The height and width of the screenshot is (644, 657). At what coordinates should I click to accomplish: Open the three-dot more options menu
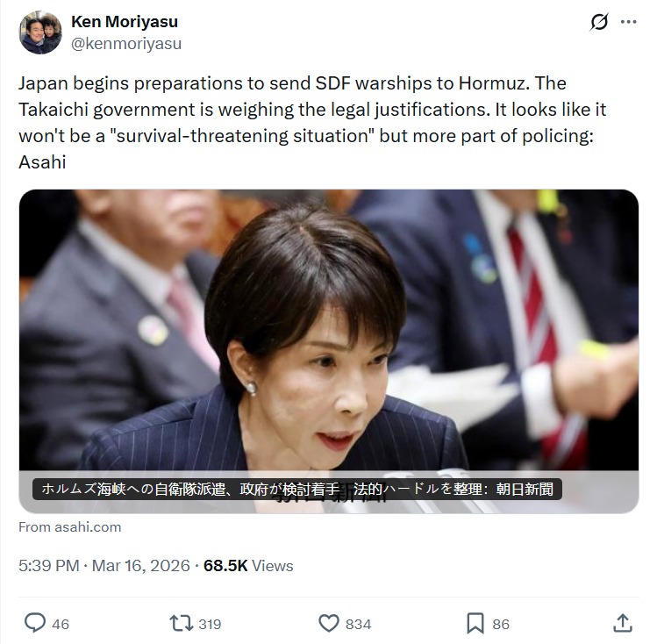click(x=629, y=22)
